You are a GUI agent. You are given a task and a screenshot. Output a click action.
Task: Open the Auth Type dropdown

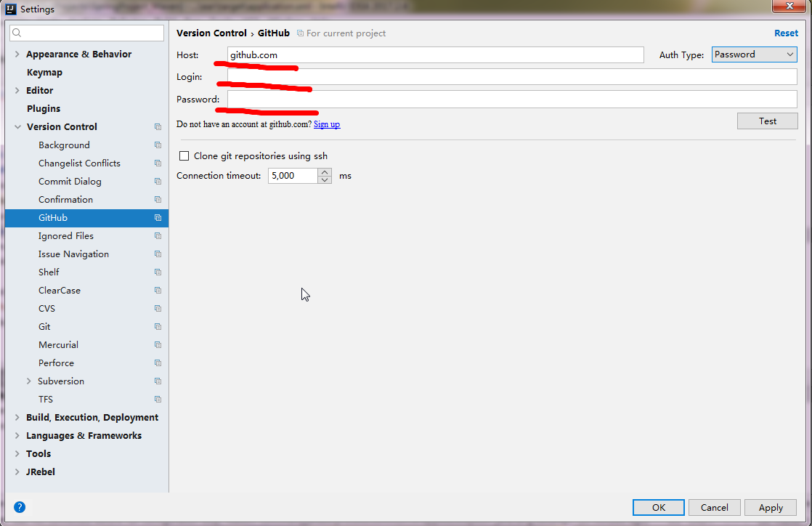[x=754, y=54]
